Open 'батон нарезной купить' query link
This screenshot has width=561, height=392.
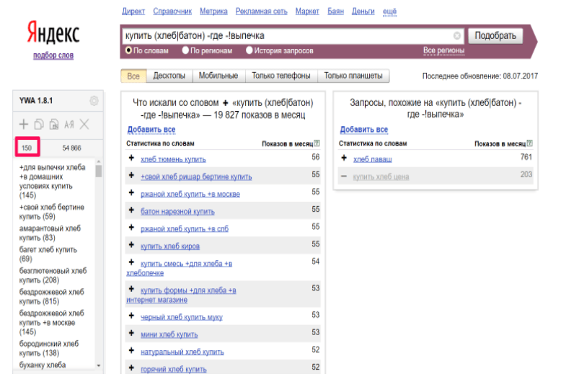point(177,211)
